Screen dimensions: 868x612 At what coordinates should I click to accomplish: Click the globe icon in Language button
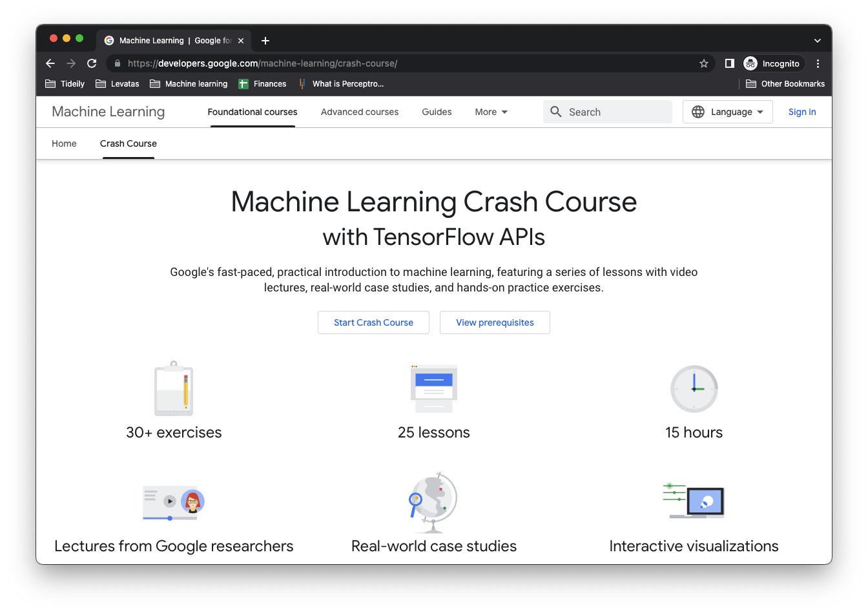(698, 112)
